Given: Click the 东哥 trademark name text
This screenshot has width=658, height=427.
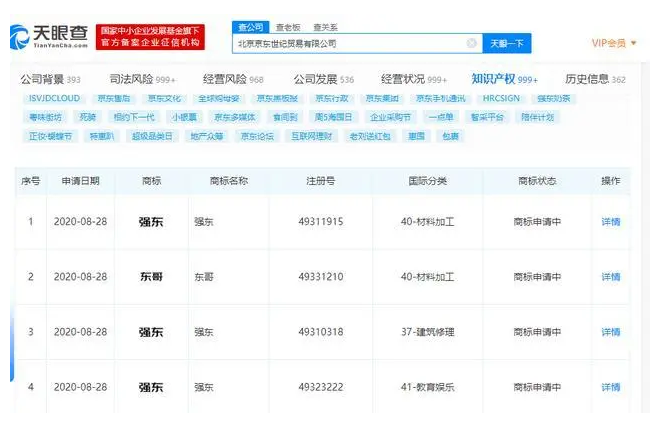Looking at the screenshot, I should [x=204, y=277].
